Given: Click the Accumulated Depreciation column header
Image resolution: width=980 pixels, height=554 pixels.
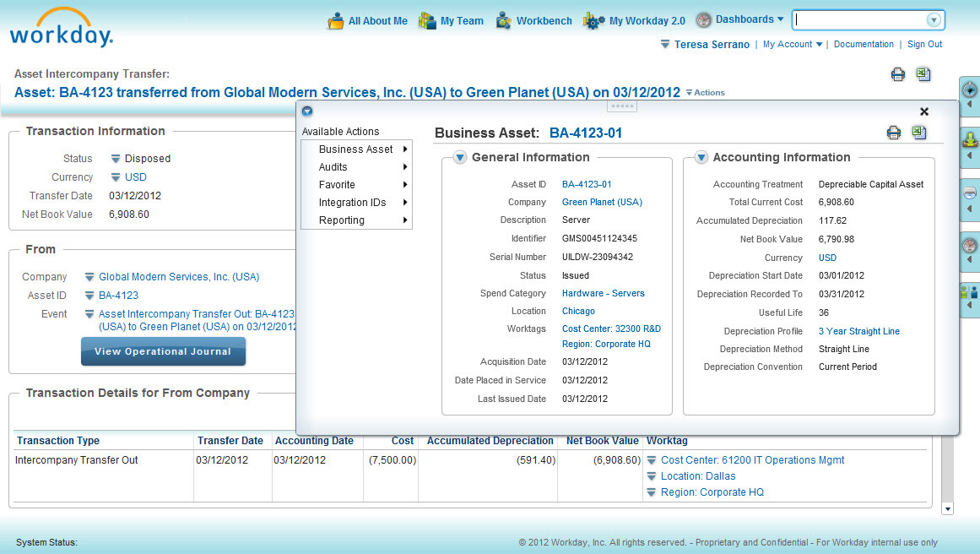Looking at the screenshot, I should point(490,441).
